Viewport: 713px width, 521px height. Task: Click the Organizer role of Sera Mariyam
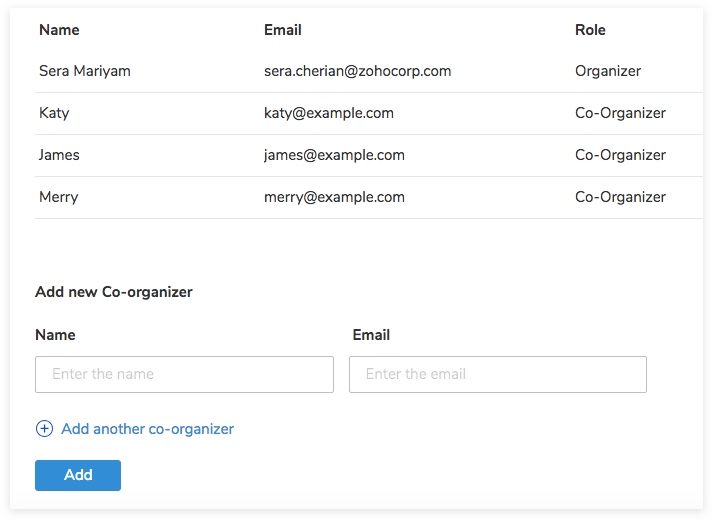(608, 71)
